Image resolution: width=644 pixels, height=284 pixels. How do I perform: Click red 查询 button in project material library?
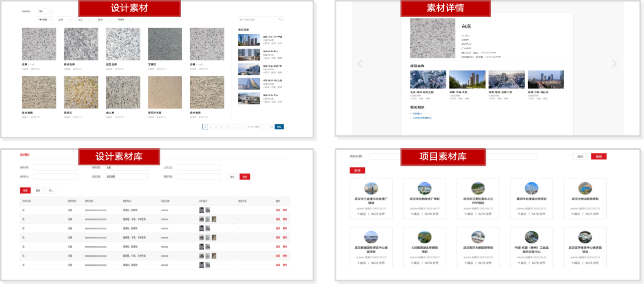[x=598, y=157]
